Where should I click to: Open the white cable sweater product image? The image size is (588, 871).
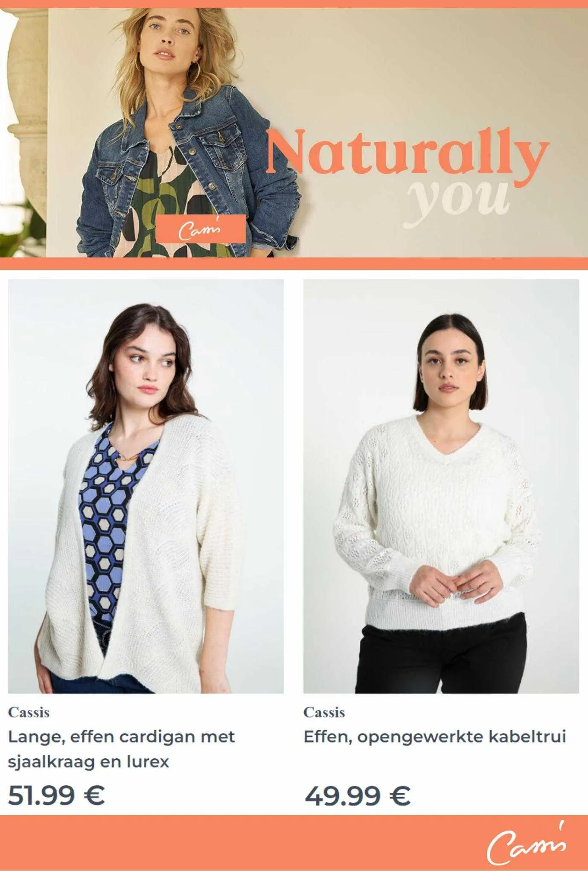(441, 486)
